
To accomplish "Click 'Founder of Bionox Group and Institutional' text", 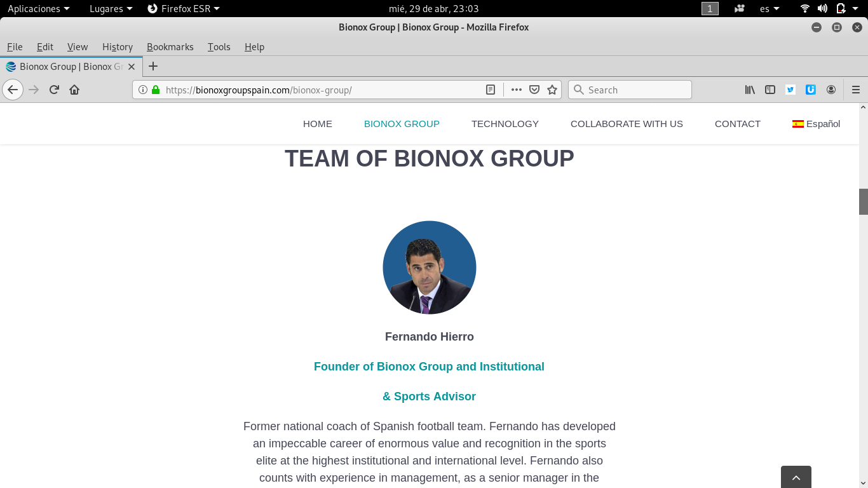I will click(x=429, y=367).
